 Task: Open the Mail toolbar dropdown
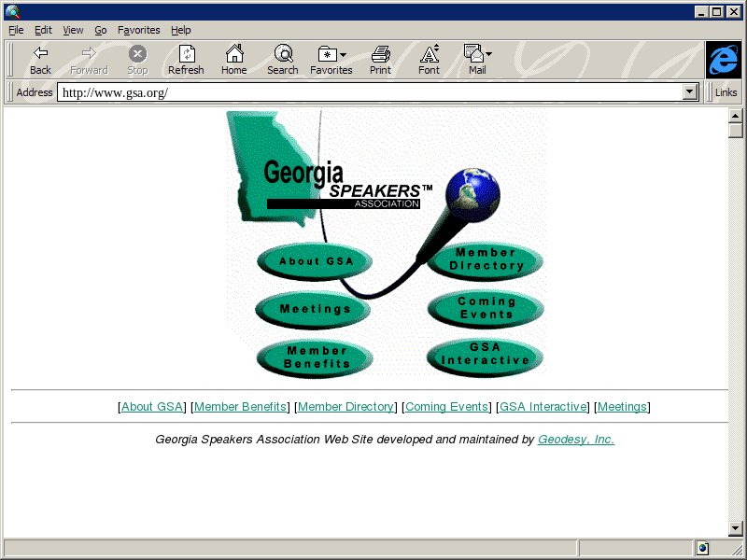(x=477, y=60)
